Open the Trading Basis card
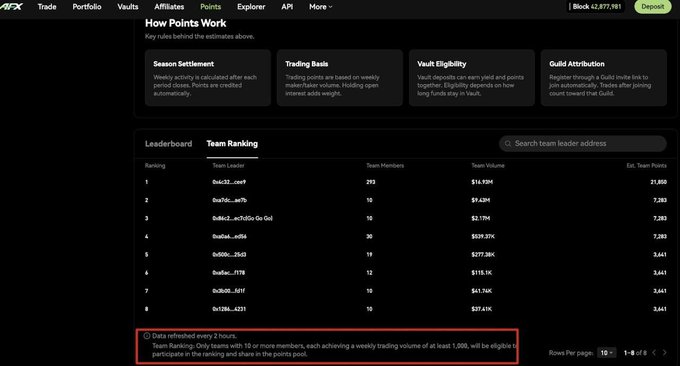680x366 pixels. tap(340, 78)
